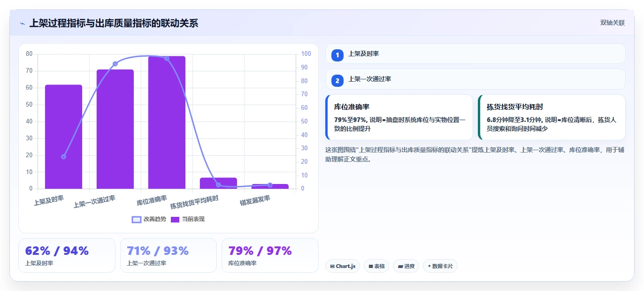The width and height of the screenshot is (644, 291).
Task: Toggle the 当前表现 legend item
Action: tap(188, 219)
